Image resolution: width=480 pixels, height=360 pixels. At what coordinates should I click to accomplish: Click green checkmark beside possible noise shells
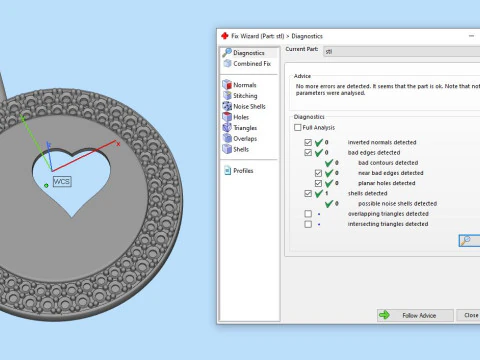[329, 203]
